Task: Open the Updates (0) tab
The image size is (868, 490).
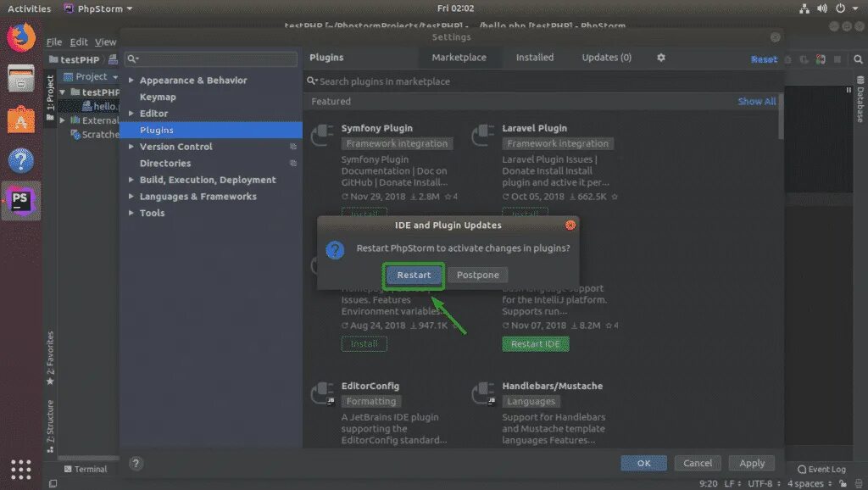Action: (606, 58)
